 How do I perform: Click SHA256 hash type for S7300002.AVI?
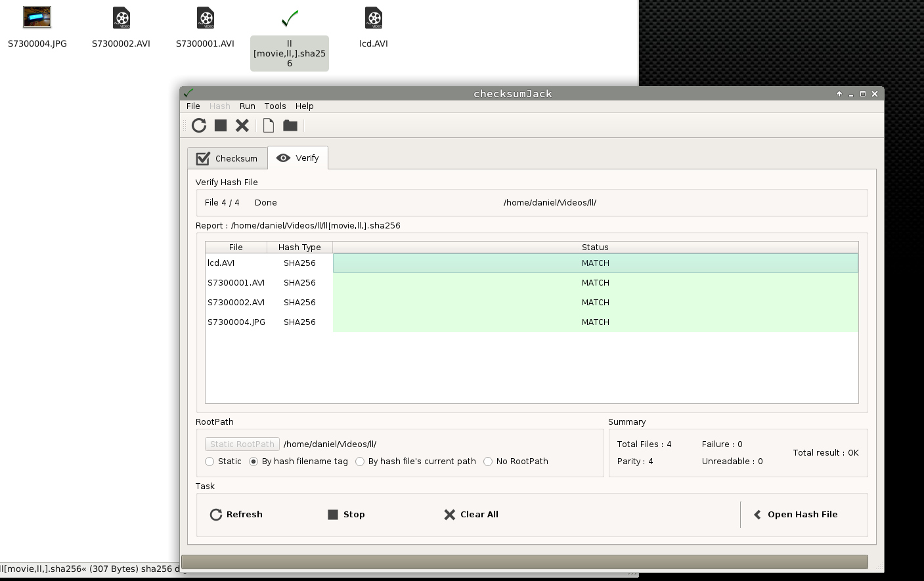[299, 303]
